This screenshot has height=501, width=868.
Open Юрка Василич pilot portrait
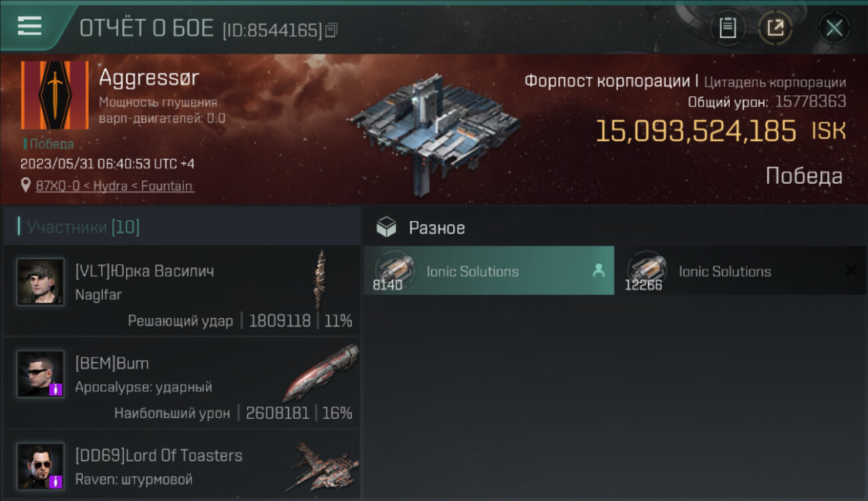(41, 282)
